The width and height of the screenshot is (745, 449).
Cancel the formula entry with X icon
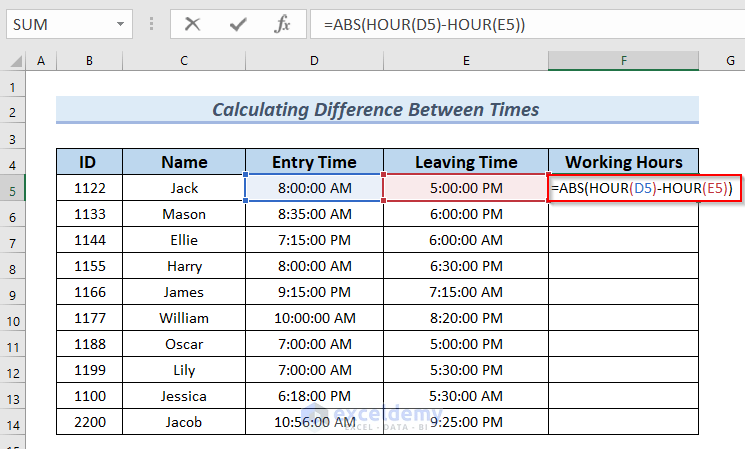coord(192,24)
